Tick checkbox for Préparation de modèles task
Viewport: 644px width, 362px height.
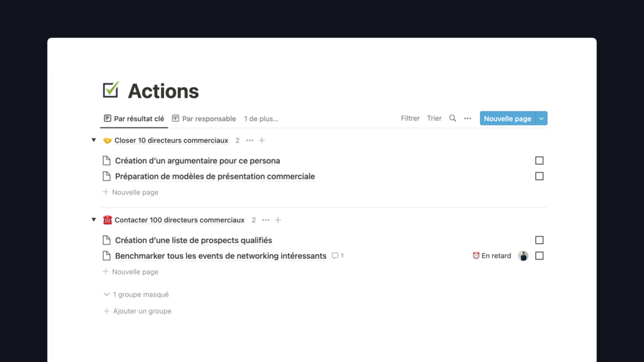tap(540, 176)
